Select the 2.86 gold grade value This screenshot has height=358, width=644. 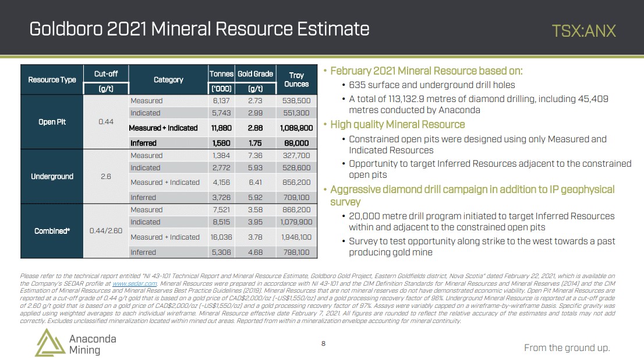click(256, 128)
